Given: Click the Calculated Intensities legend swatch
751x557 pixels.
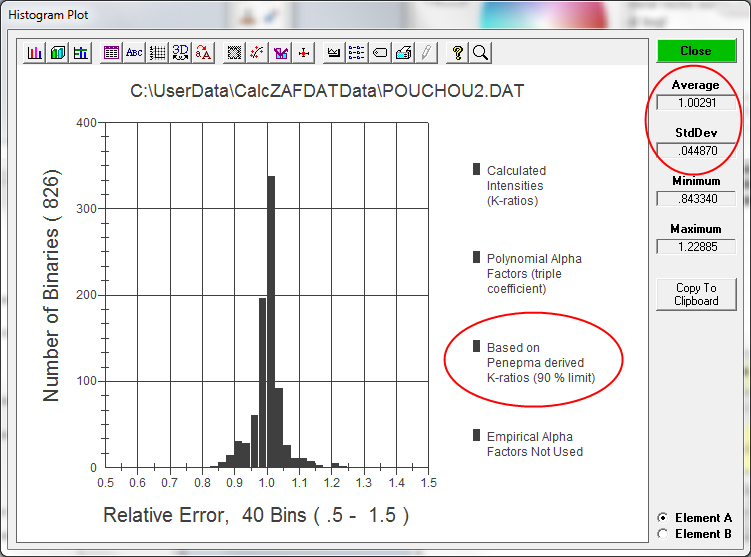Looking at the screenshot, I should (477, 170).
